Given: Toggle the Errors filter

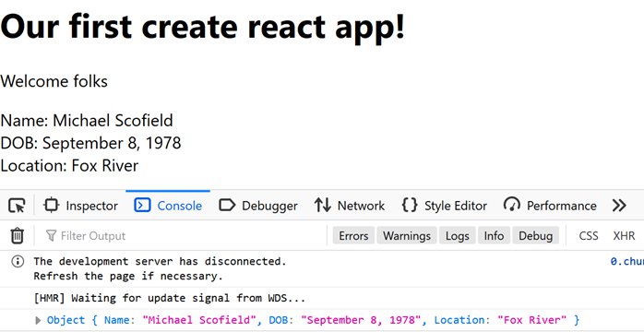Looking at the screenshot, I should (353, 236).
